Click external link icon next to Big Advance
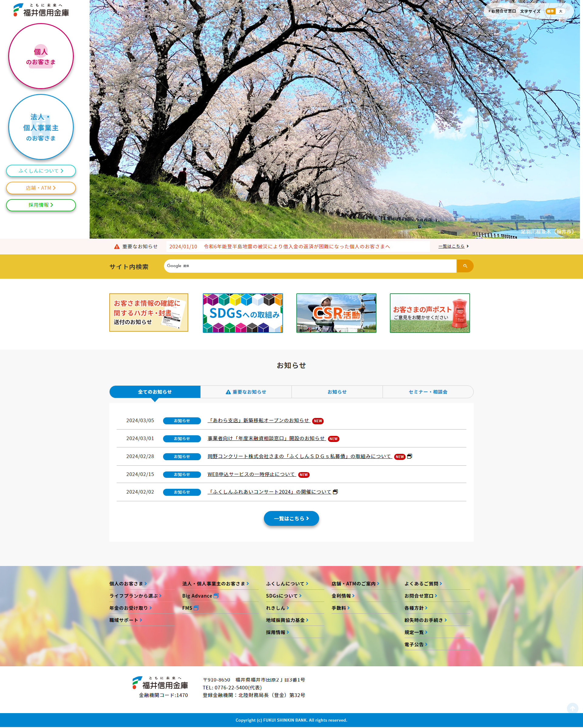The image size is (583, 728). (x=216, y=596)
